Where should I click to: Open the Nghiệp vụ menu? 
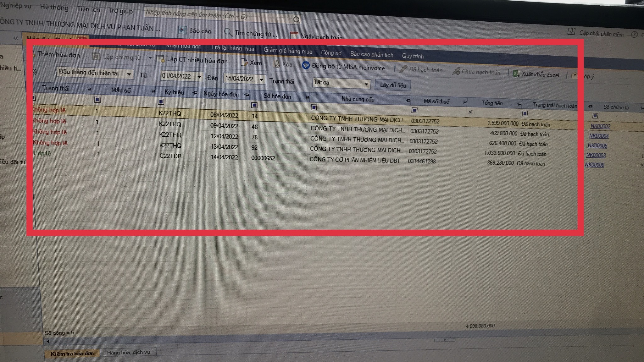pyautogui.click(x=16, y=6)
